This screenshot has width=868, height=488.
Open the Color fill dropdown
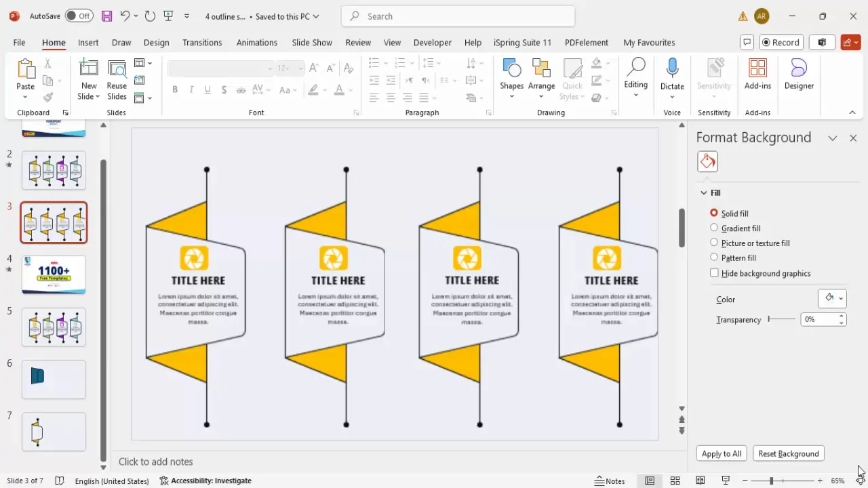[x=832, y=298]
